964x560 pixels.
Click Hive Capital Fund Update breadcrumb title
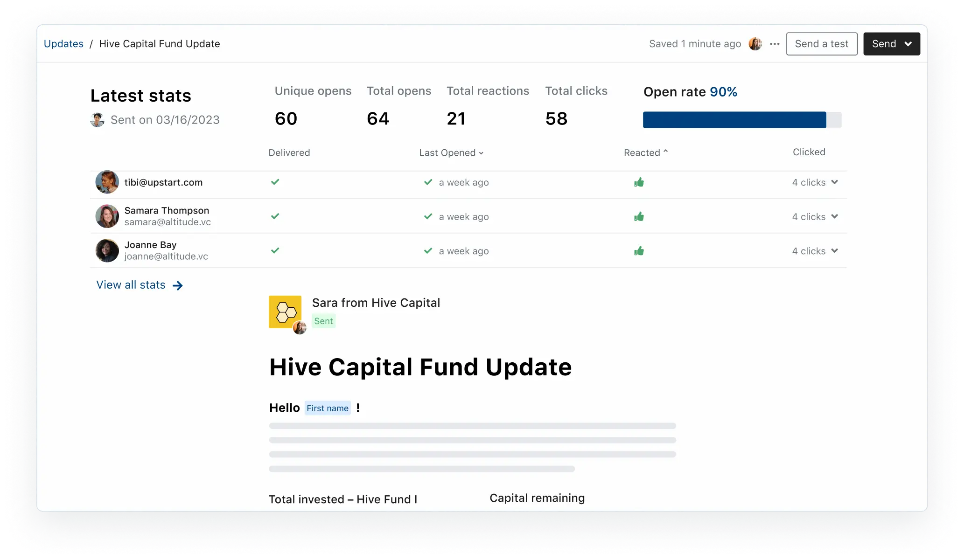(159, 44)
